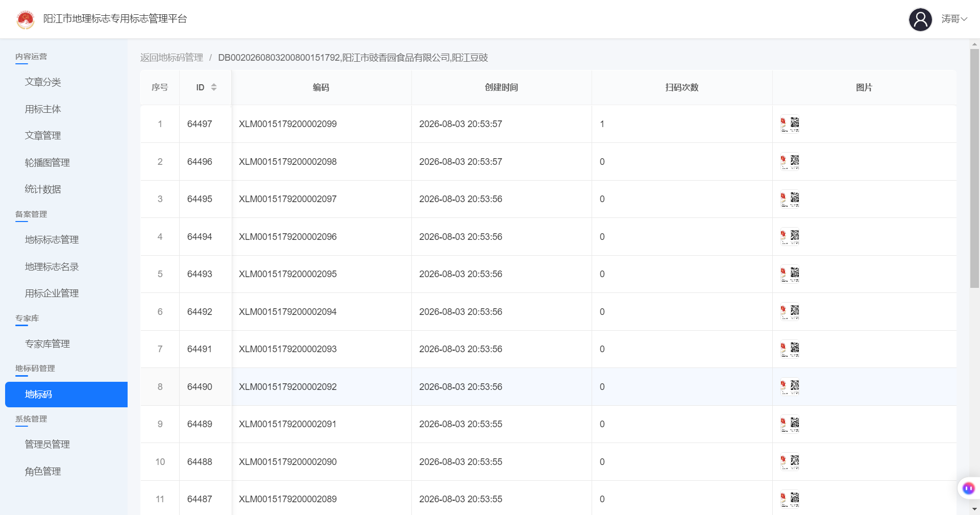This screenshot has height=515, width=980.
Task: Click the vertical scrollbar thumb
Action: coord(974,168)
